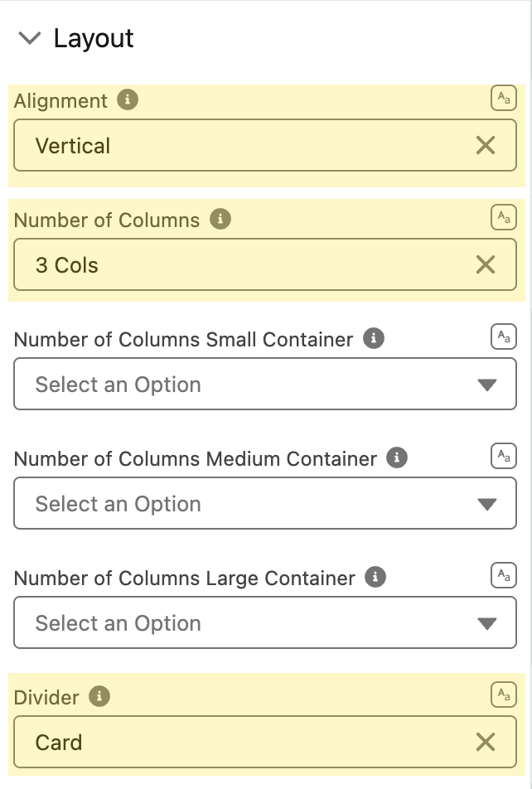Click the info icon beside Divider
Screen dimensions: 532x789
[99, 696]
